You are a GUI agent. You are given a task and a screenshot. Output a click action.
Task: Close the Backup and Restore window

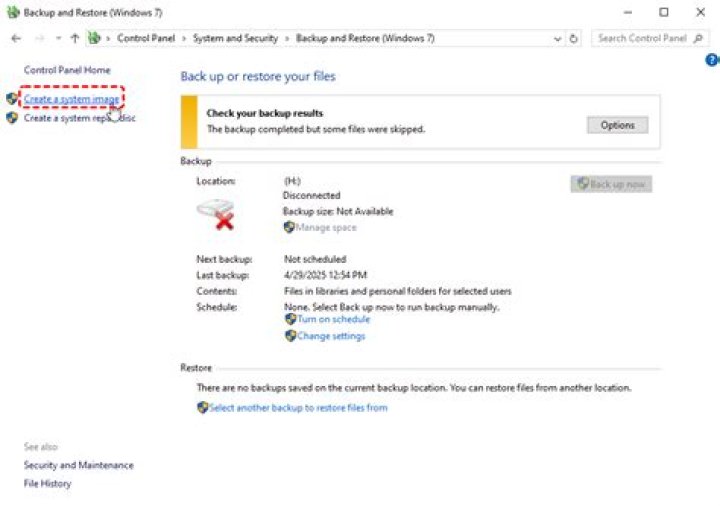coord(700,12)
